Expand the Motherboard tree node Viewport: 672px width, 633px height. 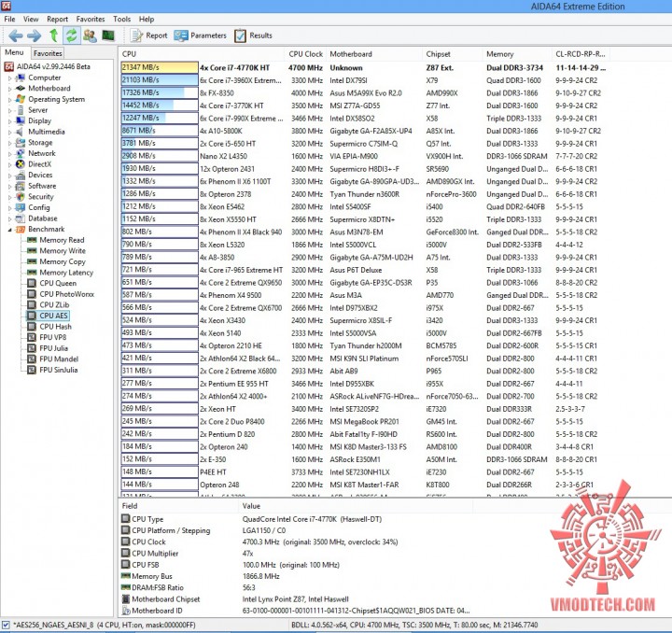[x=10, y=89]
